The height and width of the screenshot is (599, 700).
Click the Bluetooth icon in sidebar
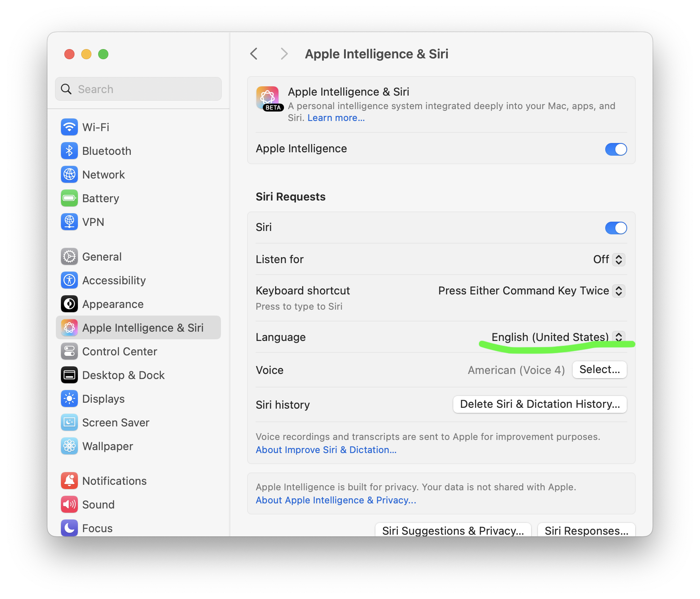(x=69, y=151)
